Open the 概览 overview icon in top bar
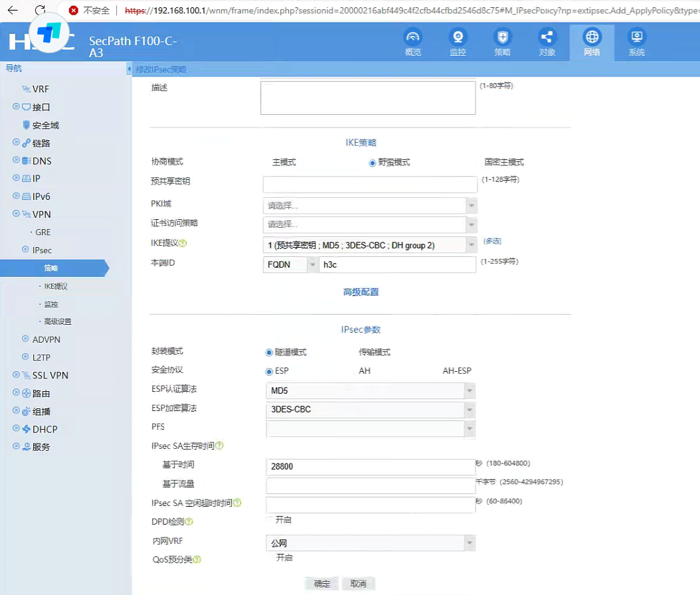 413,42
